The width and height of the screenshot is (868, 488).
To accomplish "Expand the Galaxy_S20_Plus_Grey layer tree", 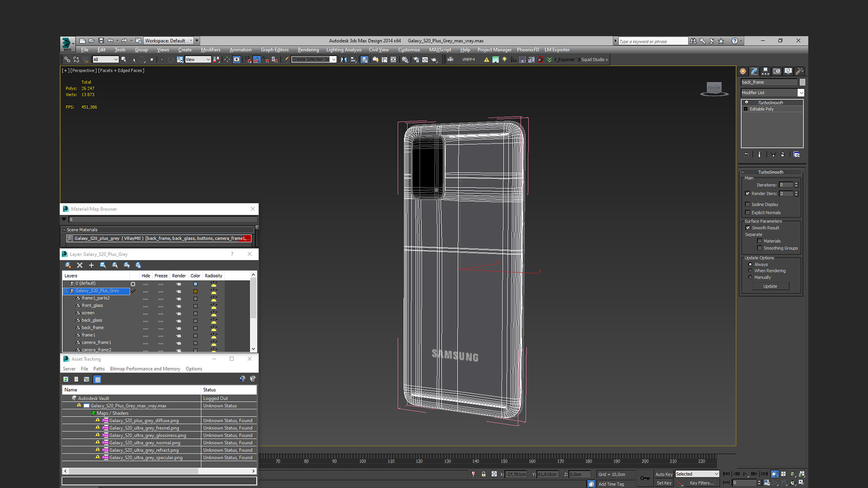I will (66, 290).
